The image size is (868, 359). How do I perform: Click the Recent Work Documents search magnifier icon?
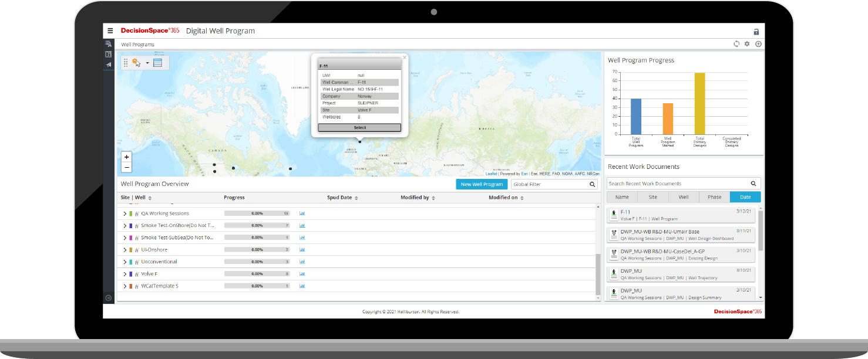point(753,184)
